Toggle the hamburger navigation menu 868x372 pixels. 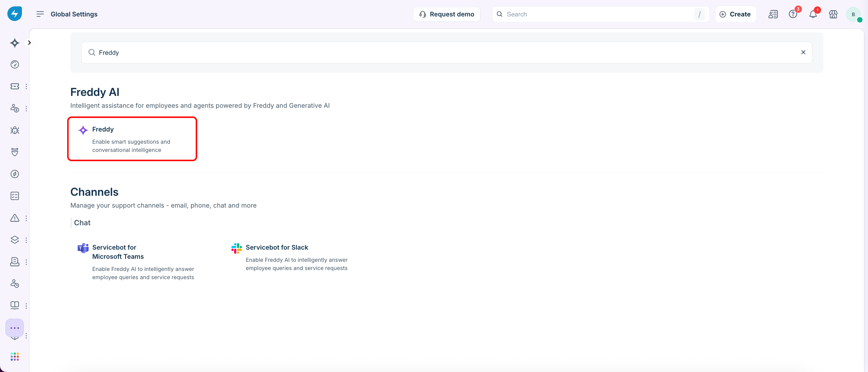coord(40,14)
